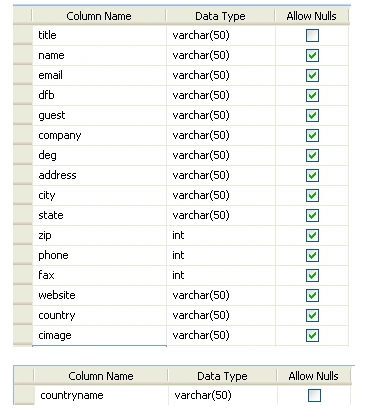Uncheck Allow Nulls for the name column
Viewport: 366px width, 412px height.
pos(312,55)
